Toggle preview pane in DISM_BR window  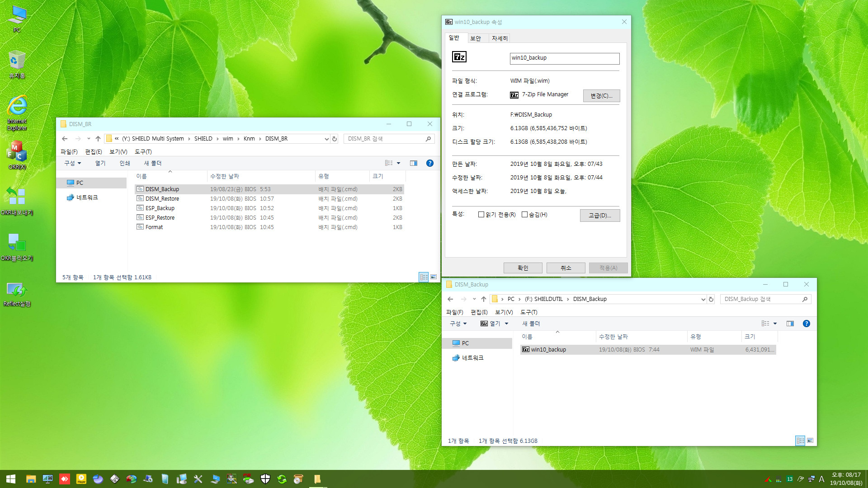pyautogui.click(x=414, y=163)
